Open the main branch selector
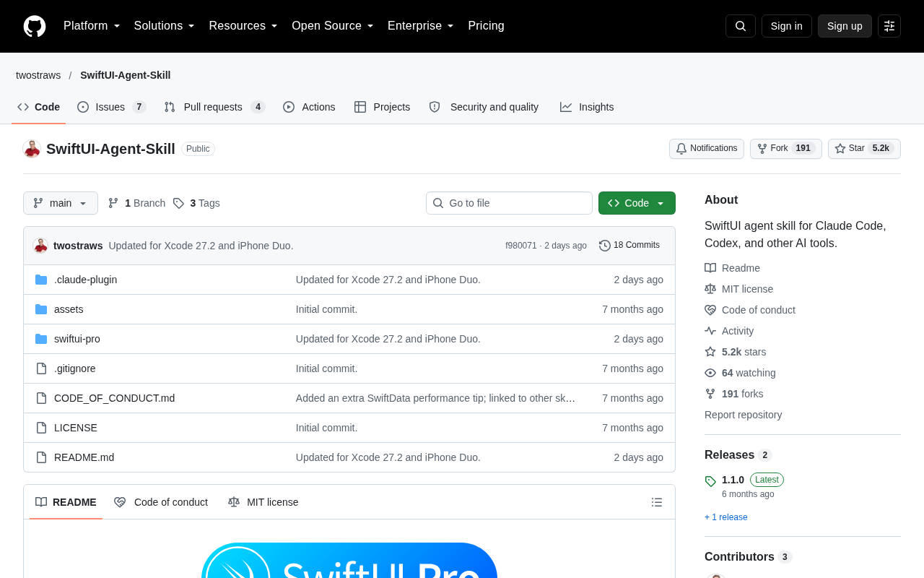 pos(61,203)
